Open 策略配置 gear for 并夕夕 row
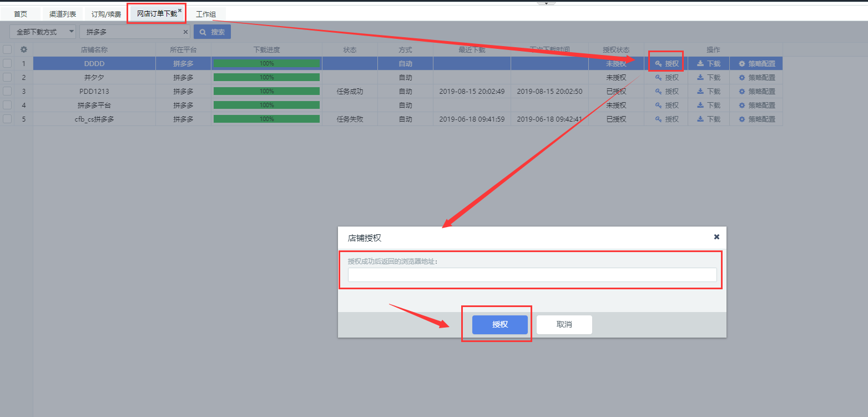This screenshot has height=417, width=868. pos(757,78)
